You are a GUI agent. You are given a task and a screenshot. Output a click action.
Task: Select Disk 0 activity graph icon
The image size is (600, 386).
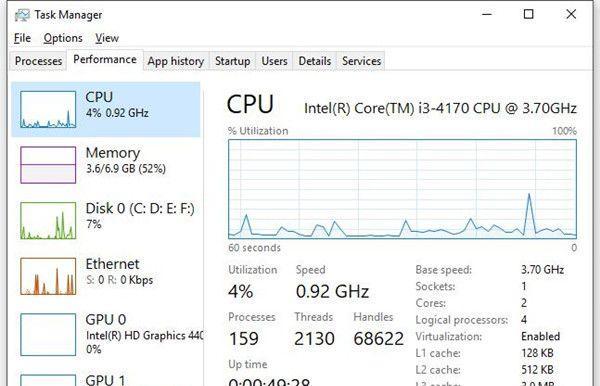point(48,221)
